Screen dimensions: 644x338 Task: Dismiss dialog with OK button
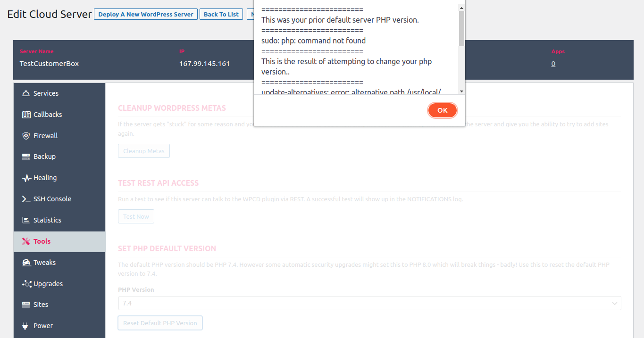[x=442, y=110]
